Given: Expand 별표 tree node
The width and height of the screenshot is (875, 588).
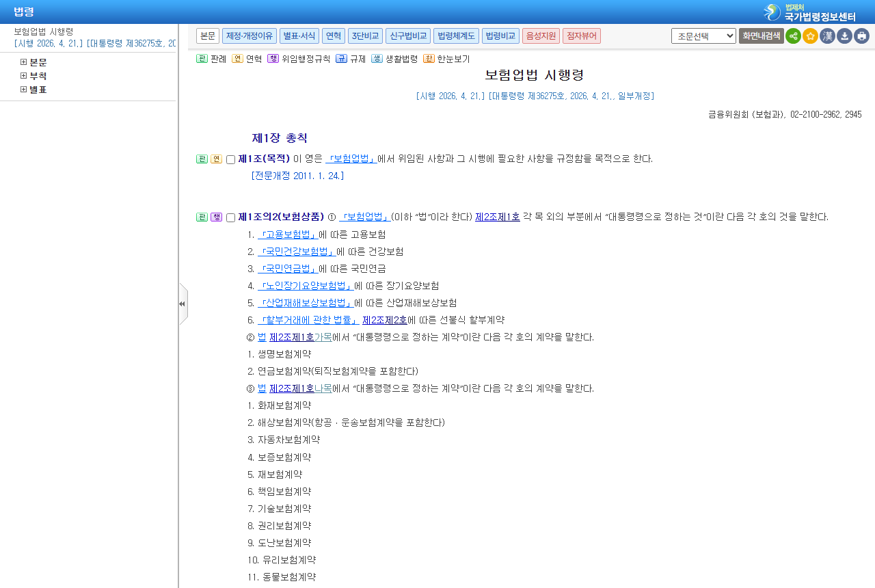Looking at the screenshot, I should (23, 90).
